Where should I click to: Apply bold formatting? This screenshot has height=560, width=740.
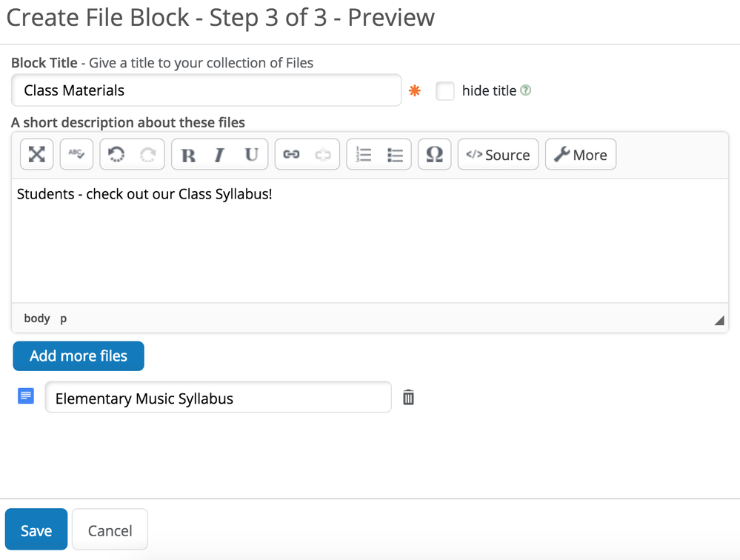tap(188, 155)
